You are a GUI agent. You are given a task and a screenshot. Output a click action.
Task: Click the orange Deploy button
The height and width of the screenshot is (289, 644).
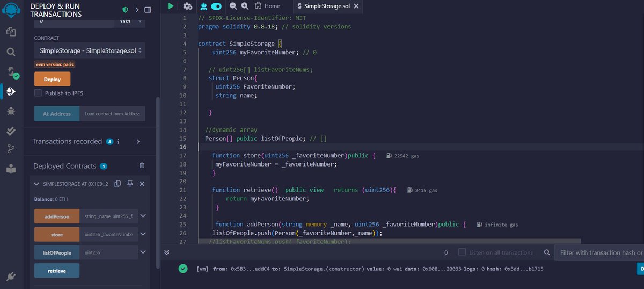(52, 79)
